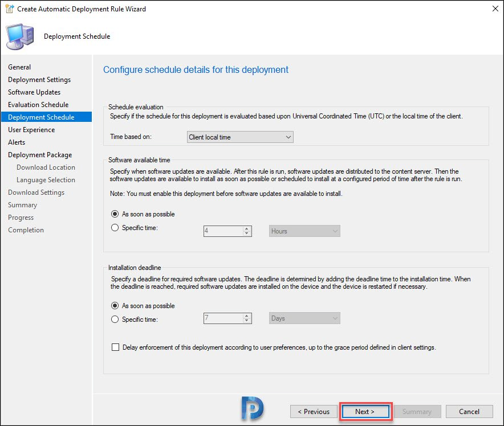Cancel the wizard
The image size is (504, 426).
click(469, 412)
